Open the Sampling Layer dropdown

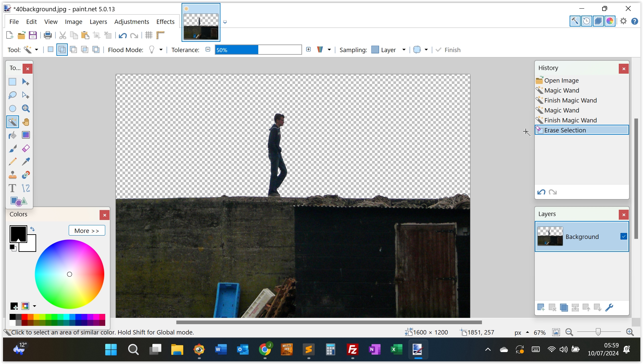[x=404, y=50]
